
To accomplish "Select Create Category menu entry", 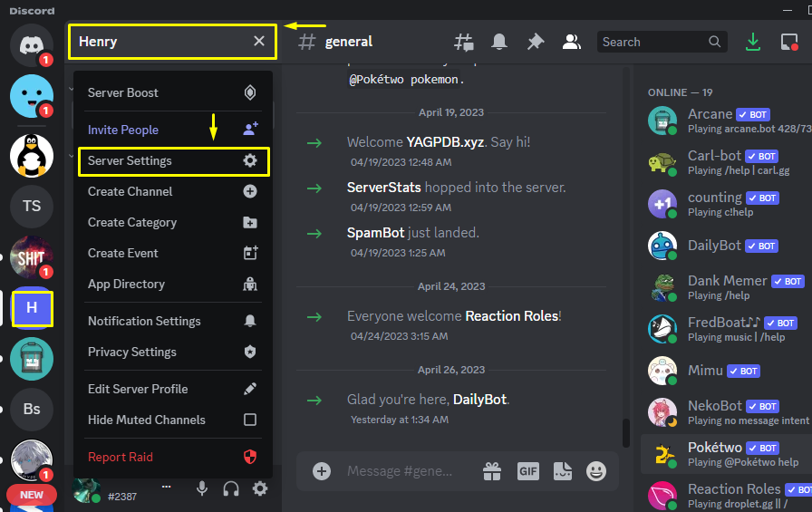I will (173, 223).
